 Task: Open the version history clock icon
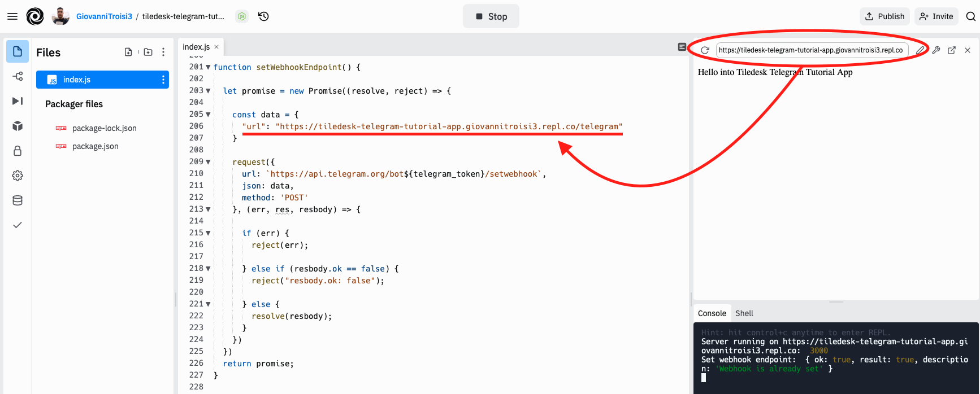[263, 16]
